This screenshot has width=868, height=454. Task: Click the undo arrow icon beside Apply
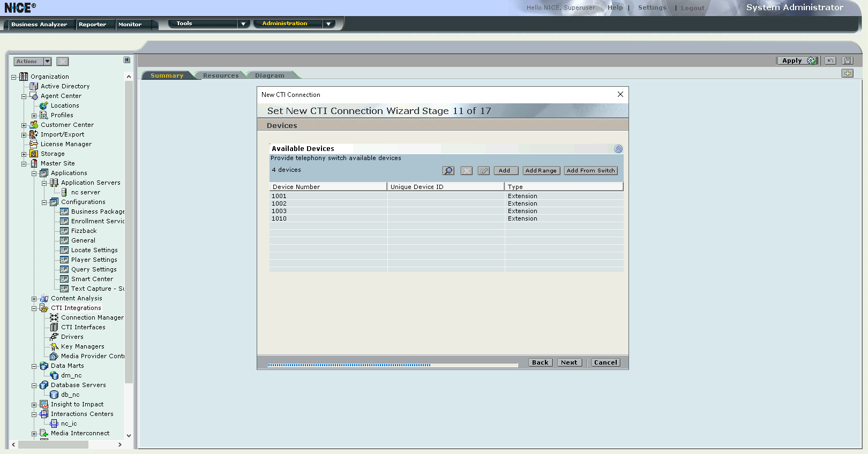[830, 60]
